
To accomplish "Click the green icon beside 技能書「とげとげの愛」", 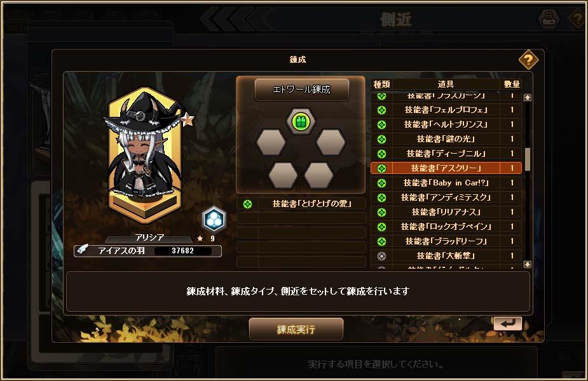I will point(247,204).
